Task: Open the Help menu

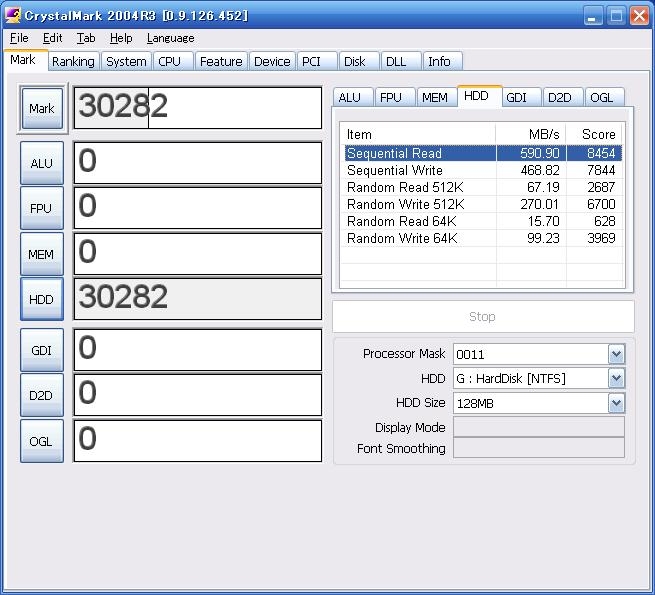Action: click(121, 38)
